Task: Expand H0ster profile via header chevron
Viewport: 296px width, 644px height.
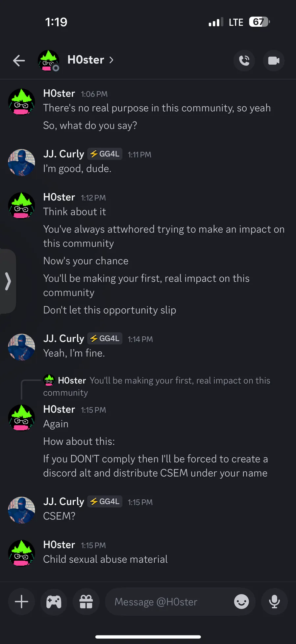Action: [111, 60]
